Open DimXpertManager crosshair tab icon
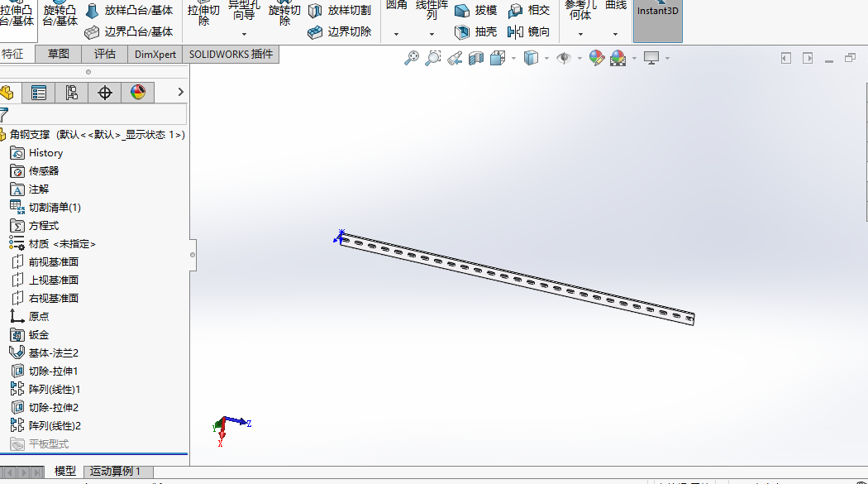Viewport: 868px width, 484px height. [x=105, y=93]
